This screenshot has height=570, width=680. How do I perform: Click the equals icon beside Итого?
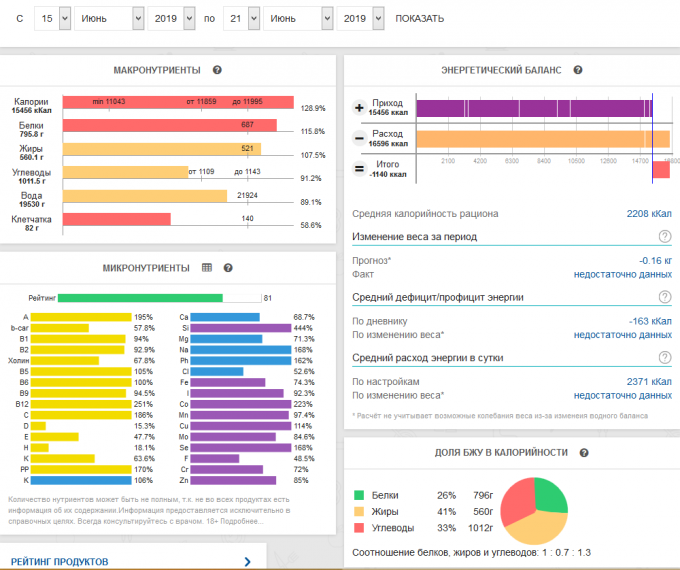[x=360, y=169]
